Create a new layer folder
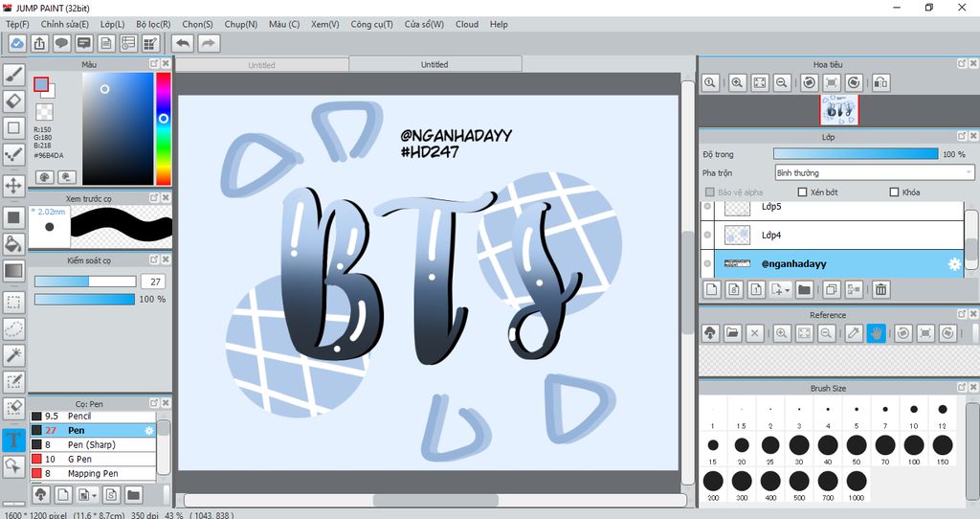 pos(804,289)
